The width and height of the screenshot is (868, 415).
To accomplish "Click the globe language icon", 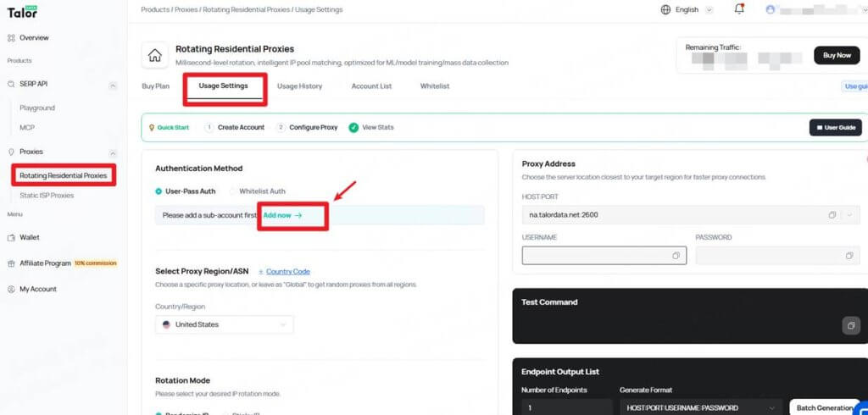I will (666, 9).
